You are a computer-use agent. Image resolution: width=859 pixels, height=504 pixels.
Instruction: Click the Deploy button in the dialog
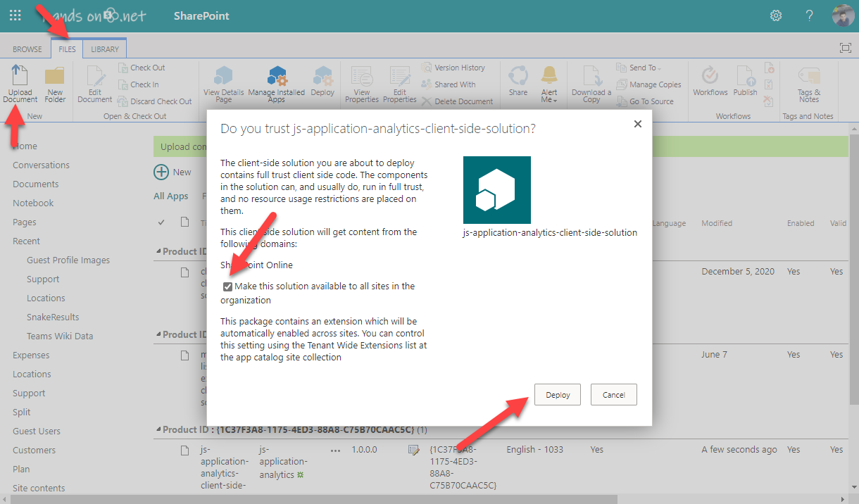(557, 394)
